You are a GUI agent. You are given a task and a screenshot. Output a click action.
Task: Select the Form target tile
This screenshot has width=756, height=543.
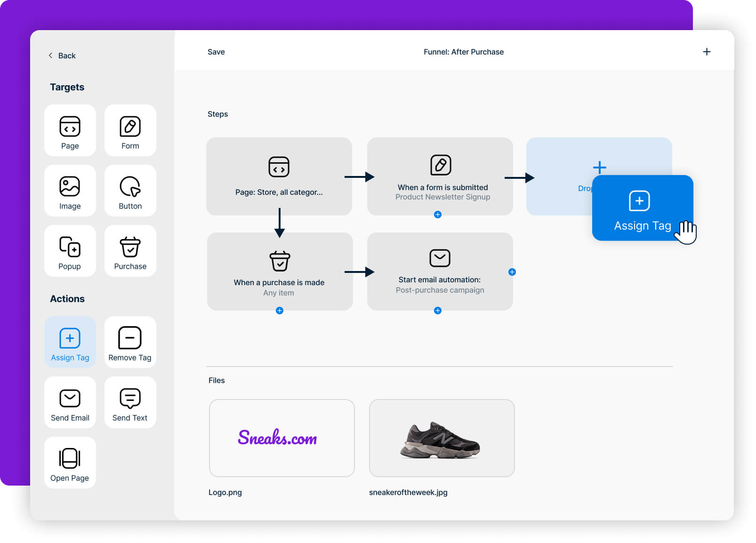[130, 130]
